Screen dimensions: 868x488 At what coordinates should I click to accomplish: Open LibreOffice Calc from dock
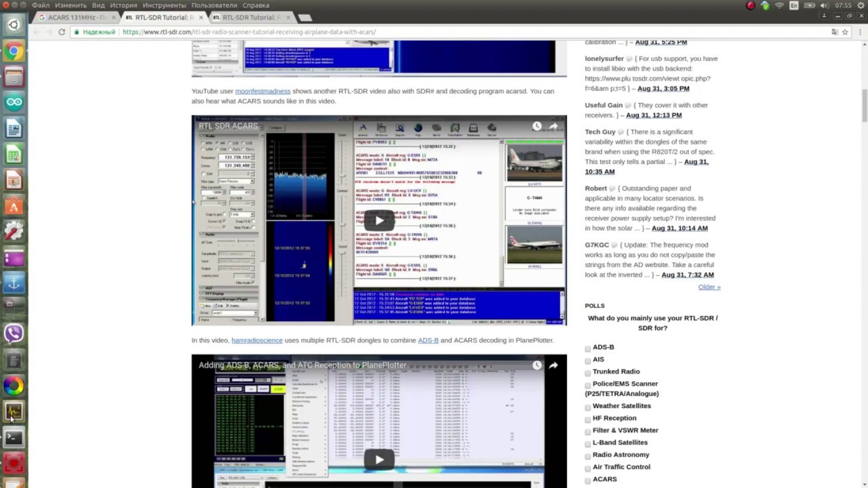click(14, 155)
